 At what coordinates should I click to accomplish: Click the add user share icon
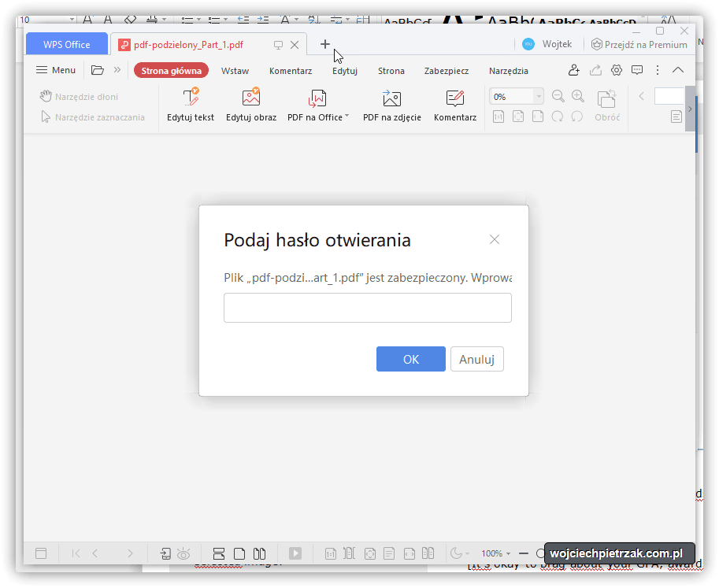pos(573,70)
